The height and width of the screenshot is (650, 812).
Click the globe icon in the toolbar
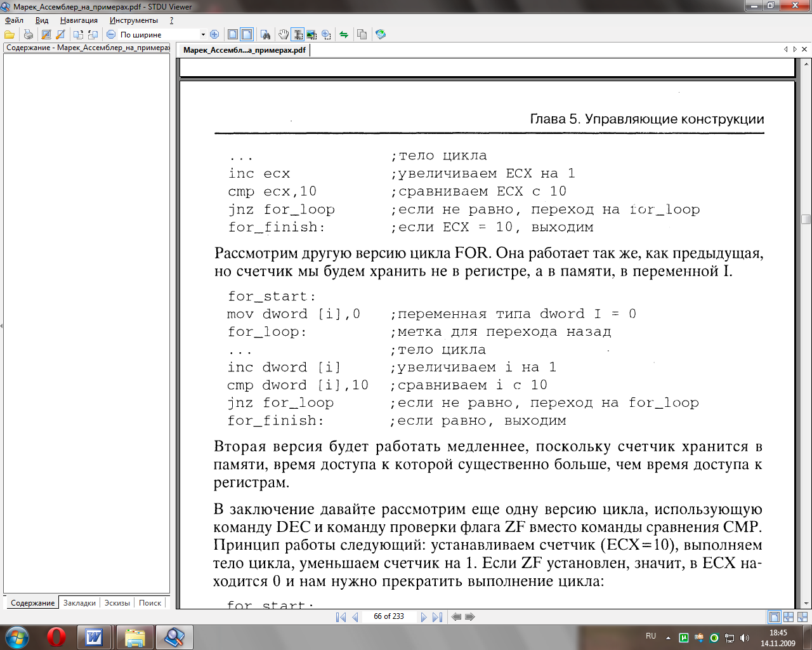coord(381,34)
